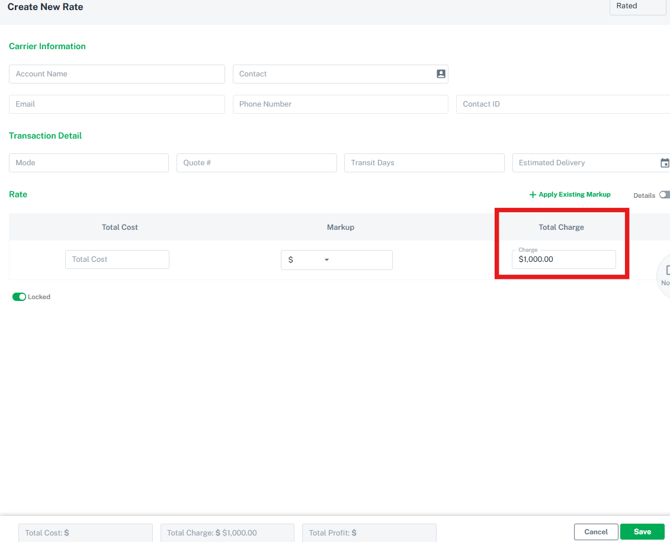Open the Estimated Delivery calendar picker
This screenshot has height=542, width=670.
tap(664, 163)
